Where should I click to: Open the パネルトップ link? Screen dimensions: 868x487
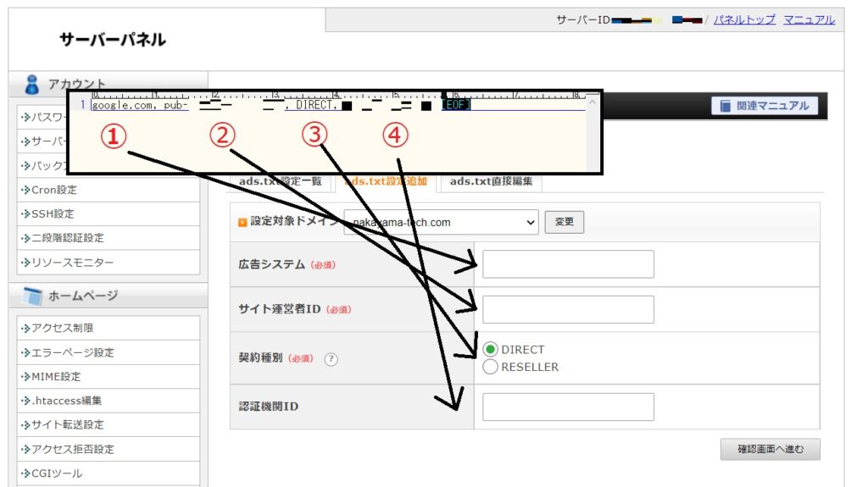coord(743,19)
